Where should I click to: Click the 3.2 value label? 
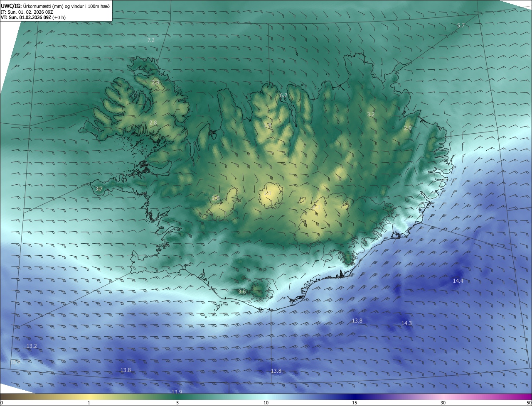371,114
